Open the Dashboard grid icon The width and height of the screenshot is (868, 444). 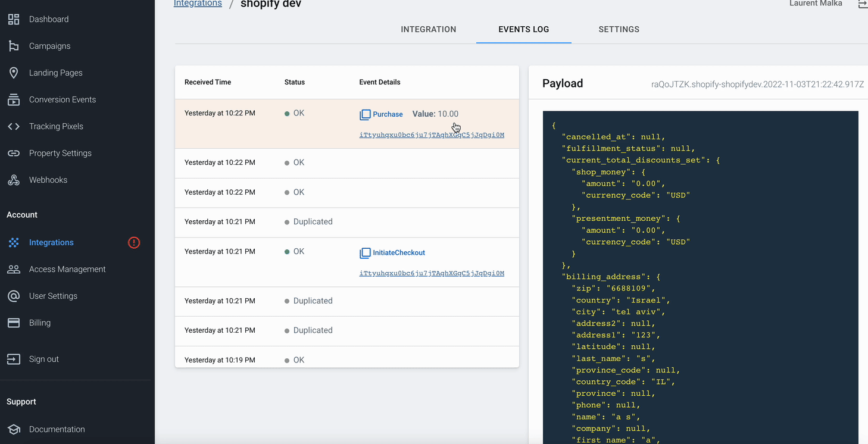coord(14,19)
